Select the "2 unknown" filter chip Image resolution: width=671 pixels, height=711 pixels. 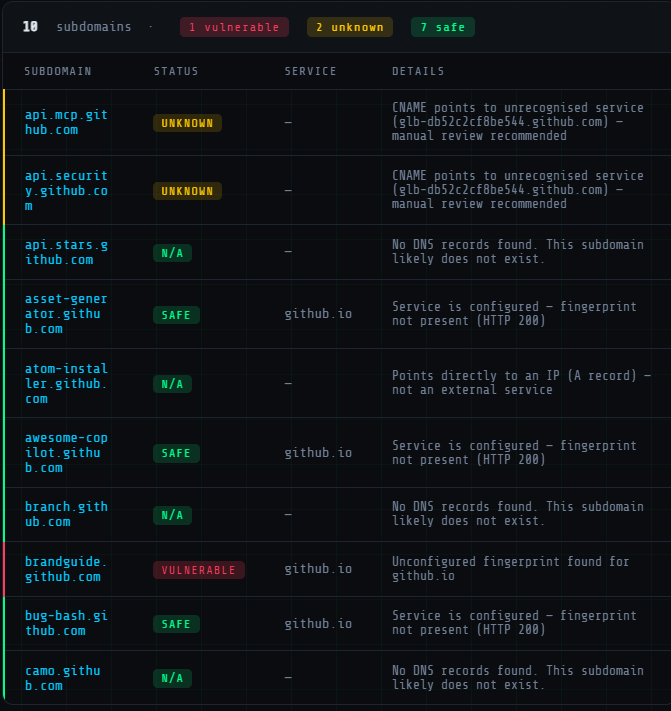pyautogui.click(x=349, y=27)
